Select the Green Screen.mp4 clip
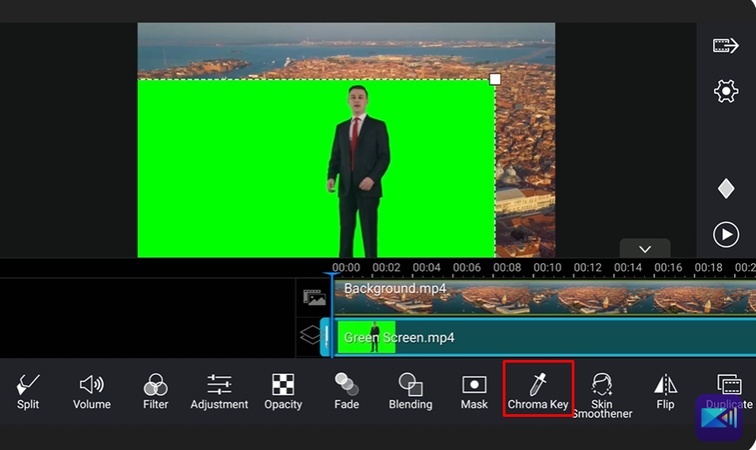The width and height of the screenshot is (756, 450). 545,337
